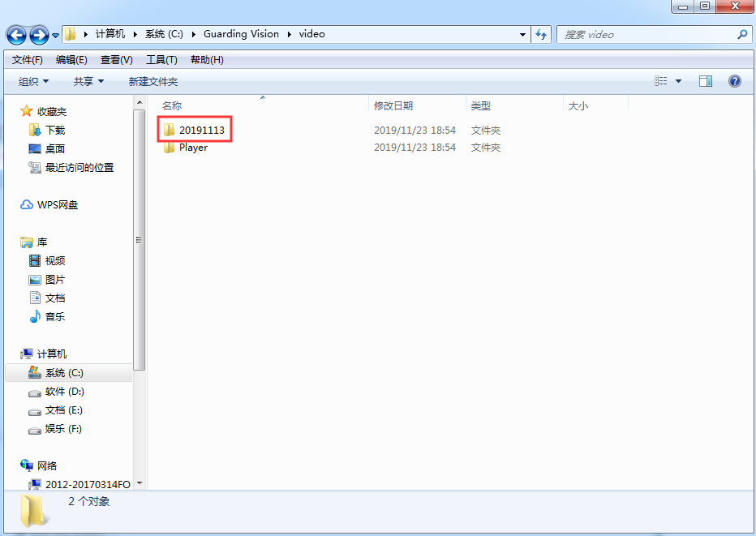Open the address bar history dropdown
The image size is (756, 536).
(522, 35)
